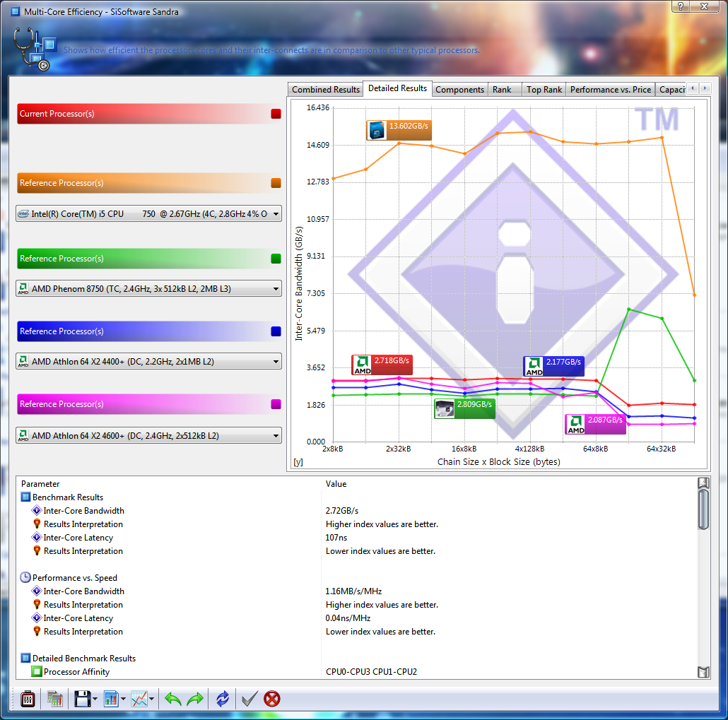Click the tab strip scroll-right arrow

(x=705, y=88)
